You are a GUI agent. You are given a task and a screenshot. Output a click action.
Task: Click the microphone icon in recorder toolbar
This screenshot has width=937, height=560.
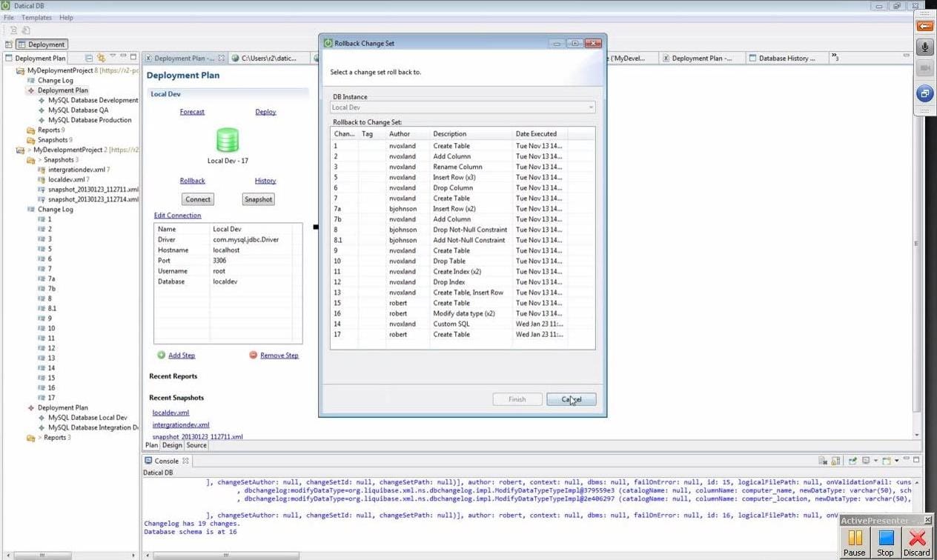[x=925, y=47]
